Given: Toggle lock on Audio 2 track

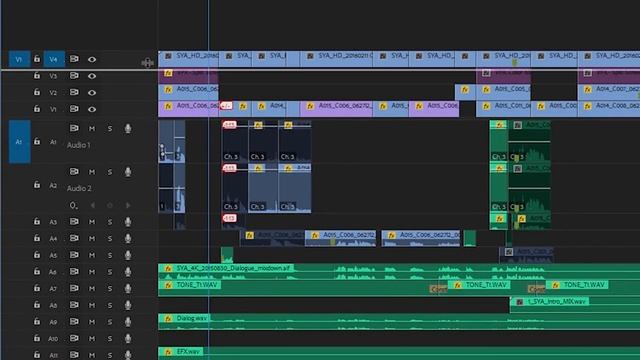Looking at the screenshot, I should tap(37, 185).
